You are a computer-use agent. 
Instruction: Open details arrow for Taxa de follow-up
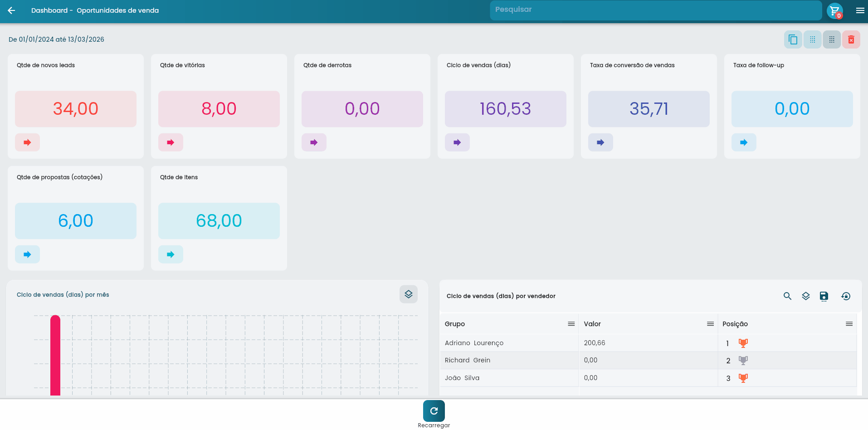[x=744, y=142]
